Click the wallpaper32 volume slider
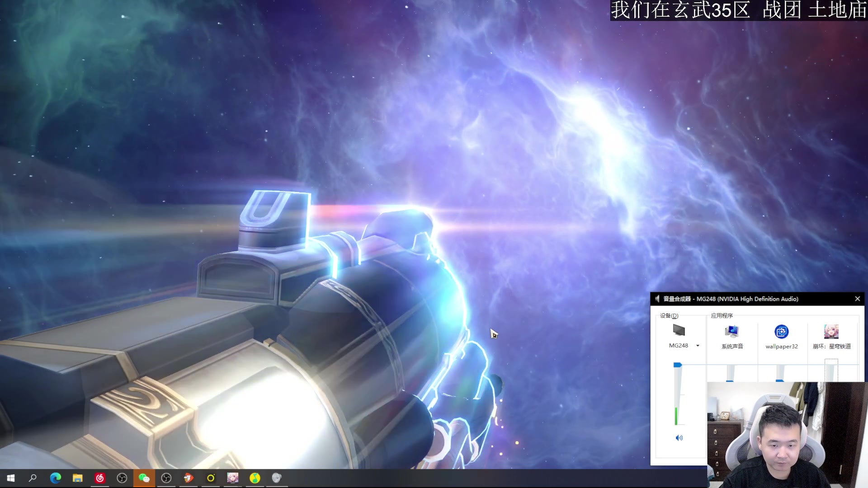 tap(780, 373)
